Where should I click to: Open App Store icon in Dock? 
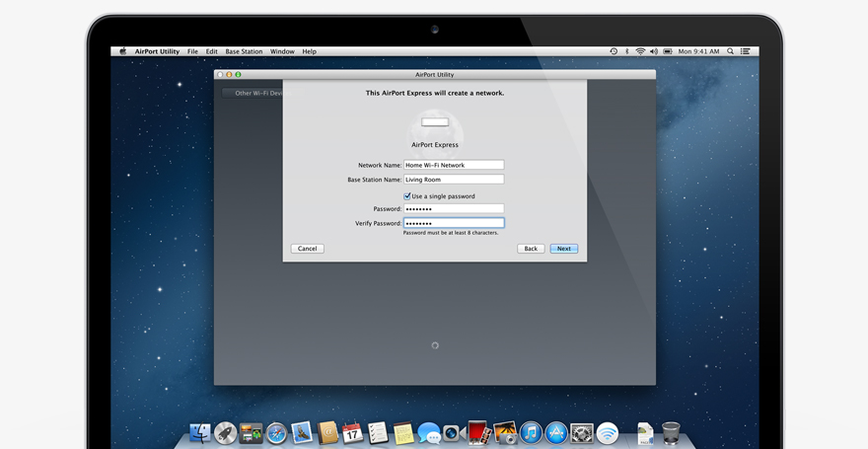[x=556, y=433]
